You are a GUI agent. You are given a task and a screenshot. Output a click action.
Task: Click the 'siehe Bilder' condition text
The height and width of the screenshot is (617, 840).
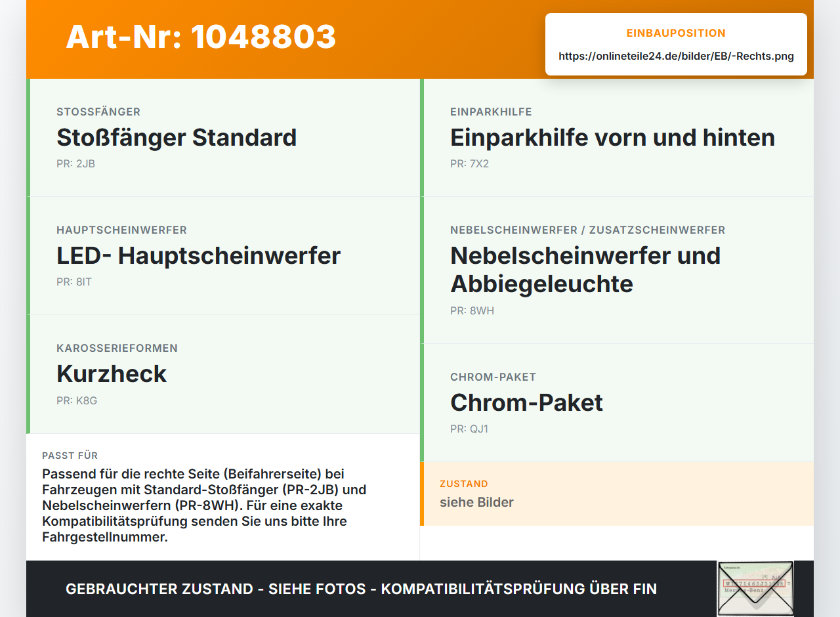coord(476,503)
